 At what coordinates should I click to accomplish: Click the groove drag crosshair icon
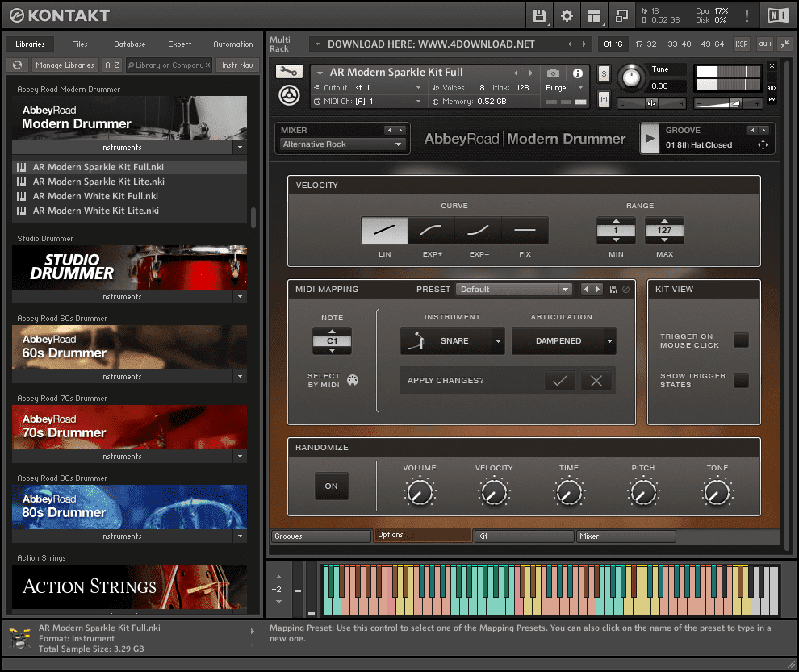click(x=763, y=145)
